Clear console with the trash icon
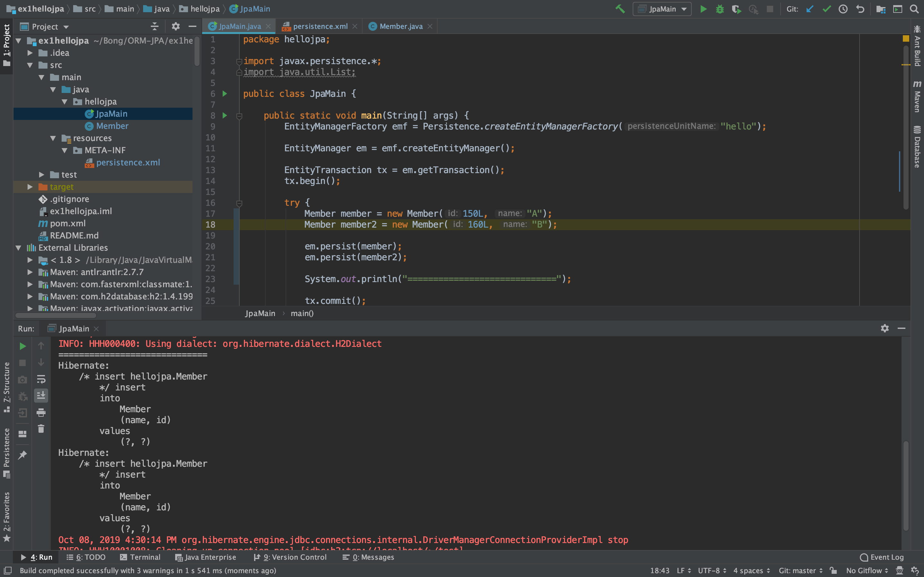 coord(41,429)
